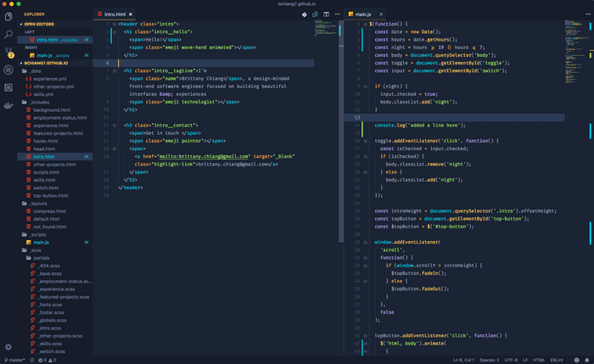Collapse the OPEN EDITORS section

point(41,25)
